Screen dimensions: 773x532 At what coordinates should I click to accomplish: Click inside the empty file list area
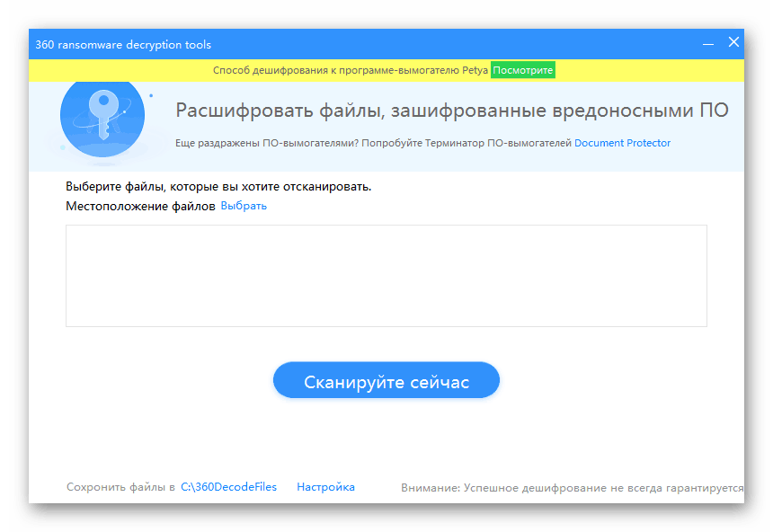(386, 275)
